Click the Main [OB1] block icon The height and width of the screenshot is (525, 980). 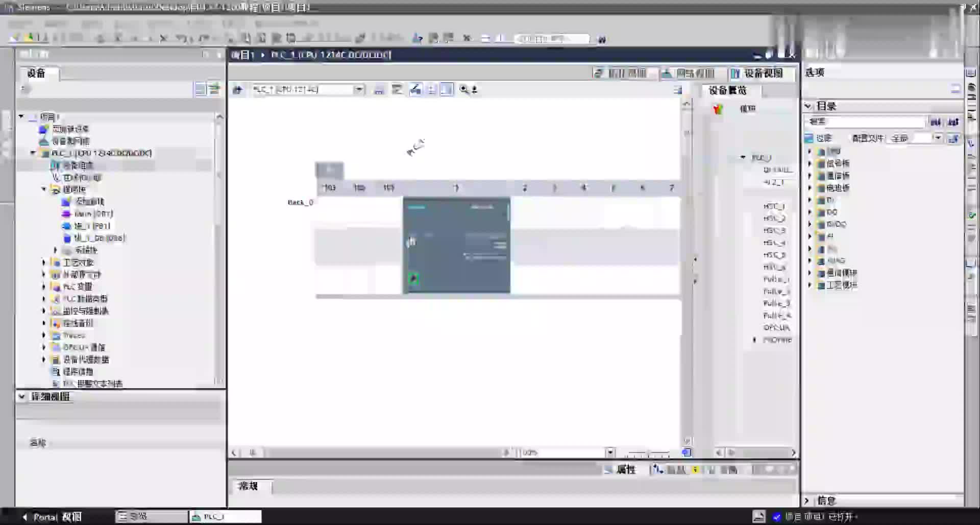point(66,214)
